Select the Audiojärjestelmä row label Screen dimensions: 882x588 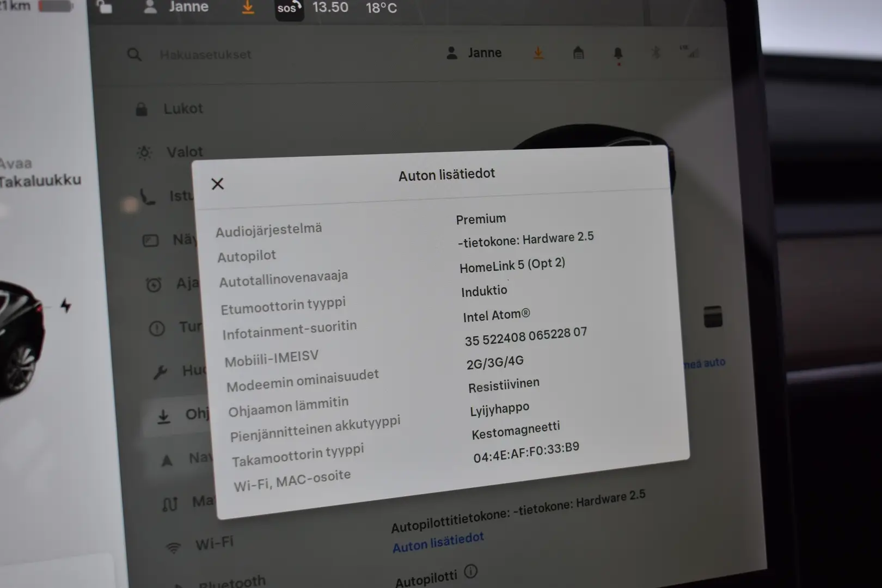point(269,230)
